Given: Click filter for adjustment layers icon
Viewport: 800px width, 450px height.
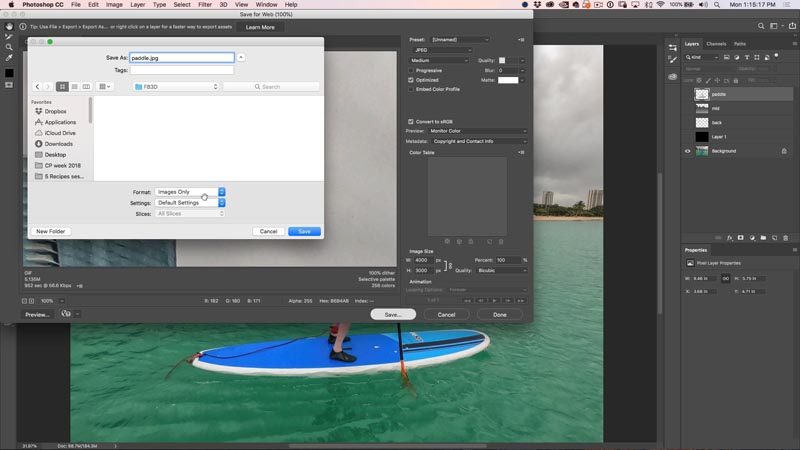Looking at the screenshot, I should click(736, 57).
